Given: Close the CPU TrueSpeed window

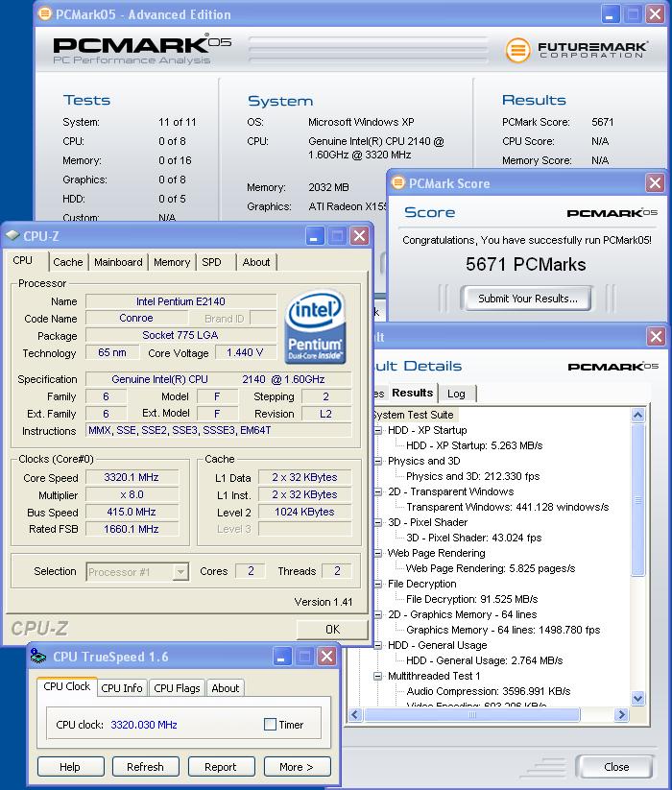Looking at the screenshot, I should [327, 657].
